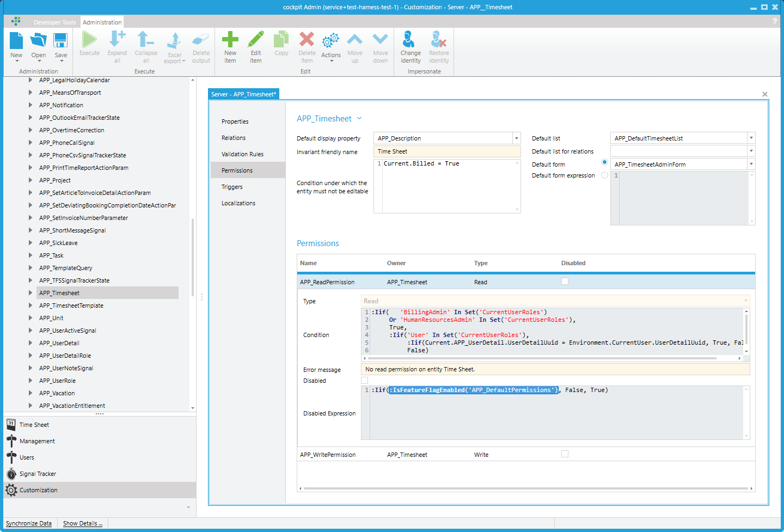Toggle Disabled checkbox above Disabled Expression

click(365, 381)
